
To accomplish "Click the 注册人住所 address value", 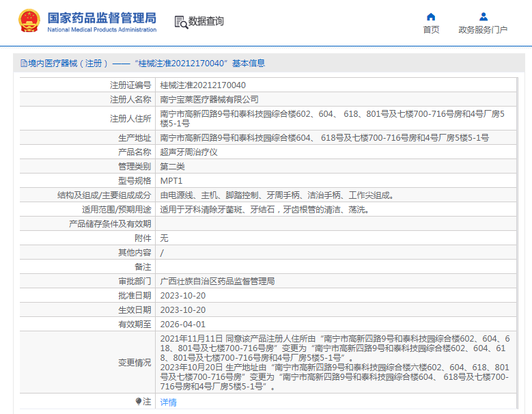I will pyautogui.click(x=332, y=118).
